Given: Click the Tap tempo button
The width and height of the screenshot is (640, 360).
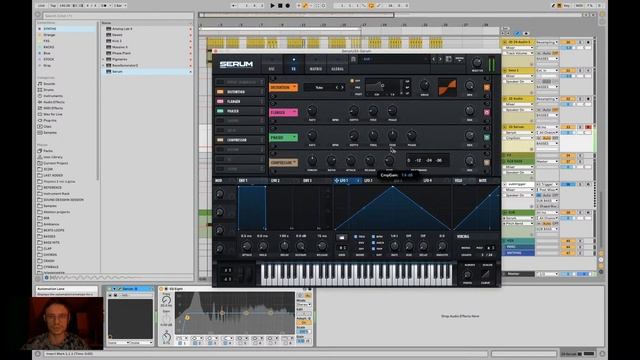Looking at the screenshot, I should tap(53, 6).
